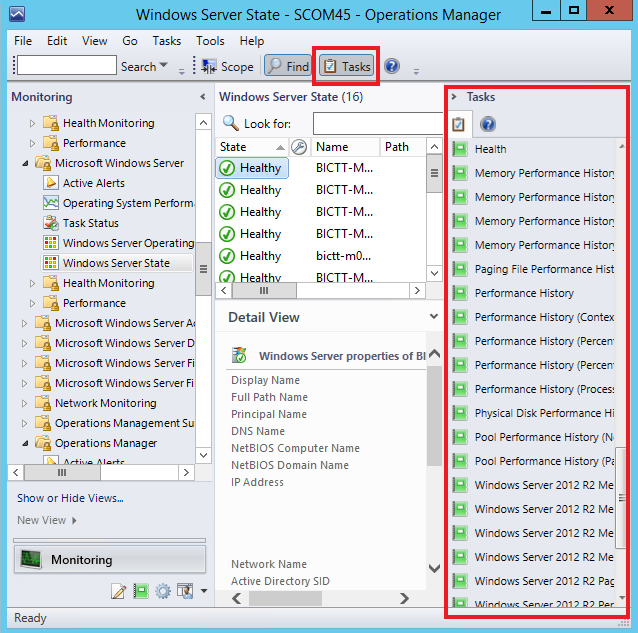Collapse the Detail View chevron
This screenshot has height=633, width=638.
[x=434, y=316]
